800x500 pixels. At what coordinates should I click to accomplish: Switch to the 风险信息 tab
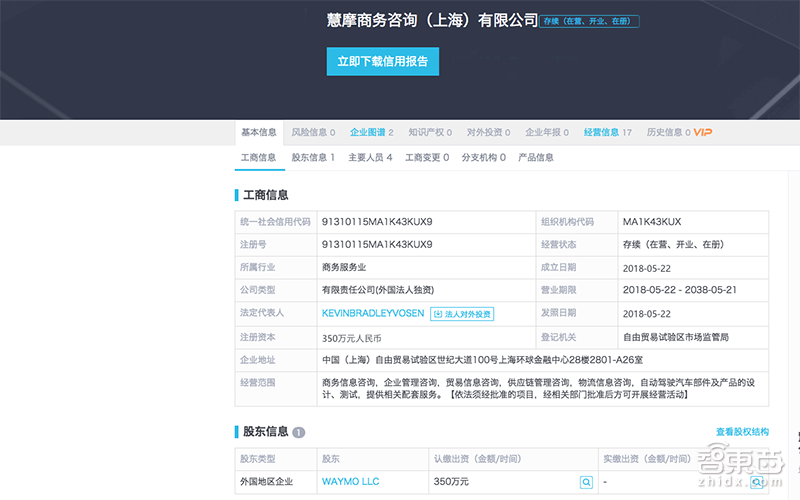click(314, 133)
